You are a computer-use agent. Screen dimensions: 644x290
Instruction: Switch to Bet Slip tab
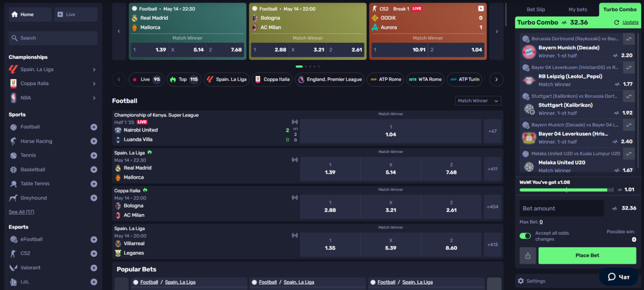point(536,10)
